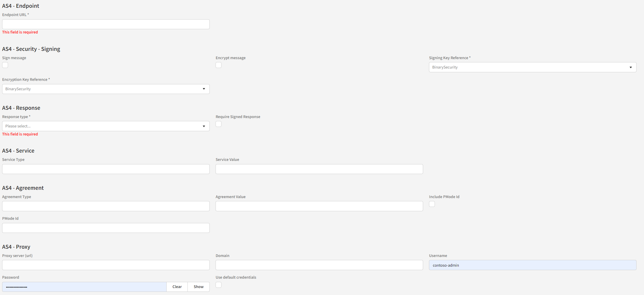Open the Response type dropdown
Viewport: 644px width, 295px height.
coord(106,126)
